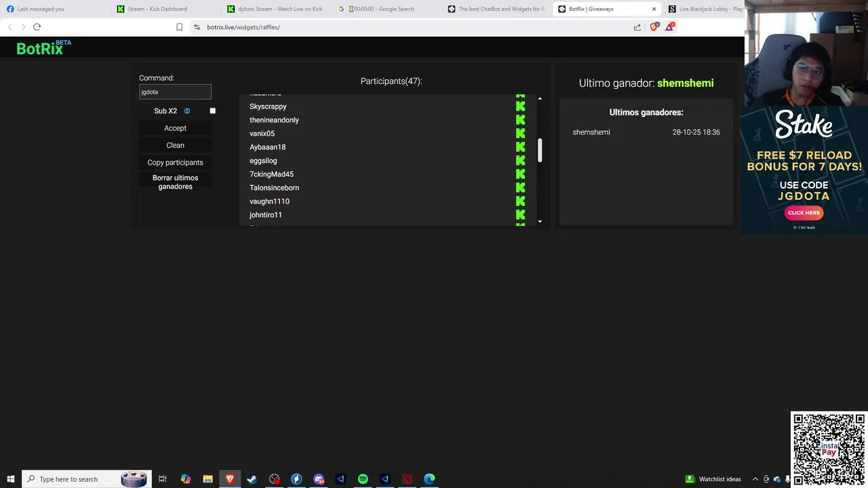This screenshot has width=868, height=488.
Task: Select participant Talonsinceborn
Action: [x=274, y=188]
